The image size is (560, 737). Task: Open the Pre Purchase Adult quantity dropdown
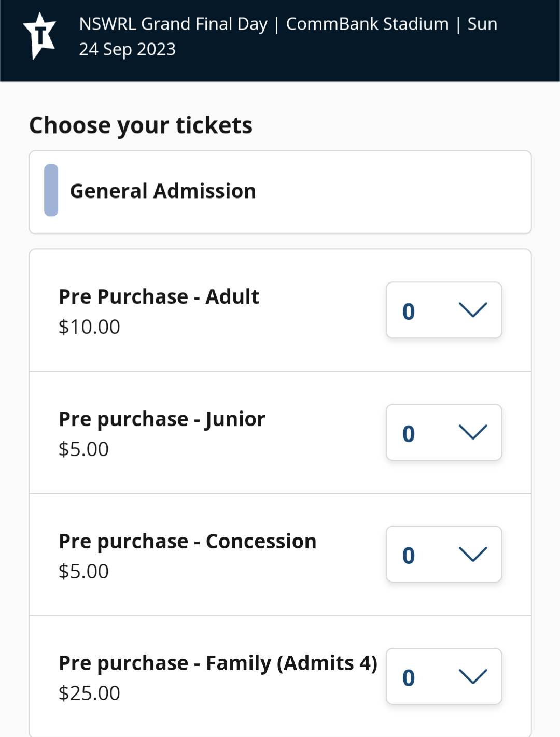tap(444, 310)
